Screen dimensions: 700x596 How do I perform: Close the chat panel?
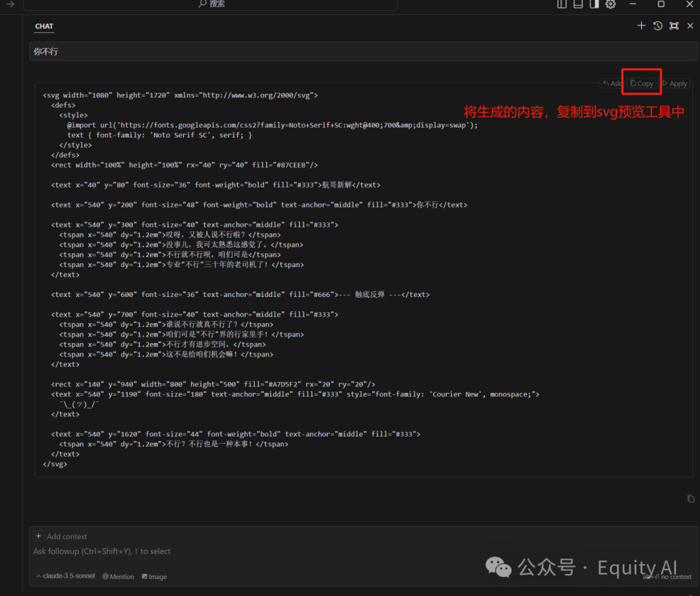click(690, 26)
